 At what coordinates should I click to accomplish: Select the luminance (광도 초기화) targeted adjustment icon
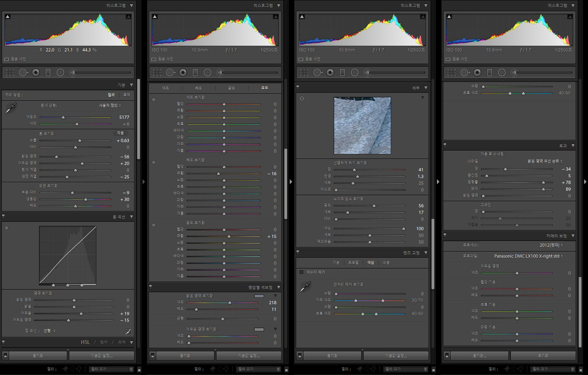click(x=154, y=225)
